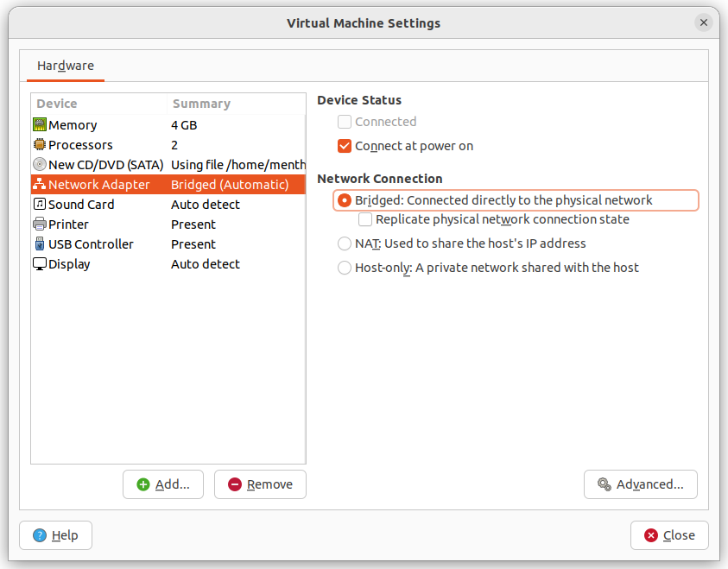Click the Printer device icon
This screenshot has height=569, width=728.
(40, 224)
